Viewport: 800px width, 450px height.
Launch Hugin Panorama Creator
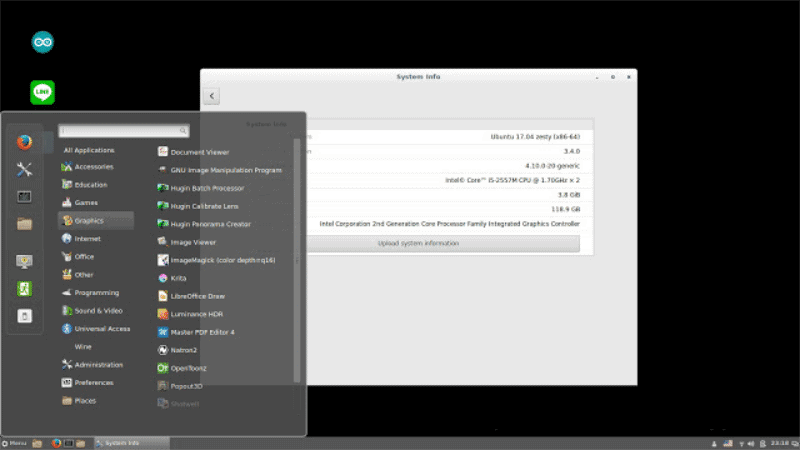pyautogui.click(x=205, y=224)
